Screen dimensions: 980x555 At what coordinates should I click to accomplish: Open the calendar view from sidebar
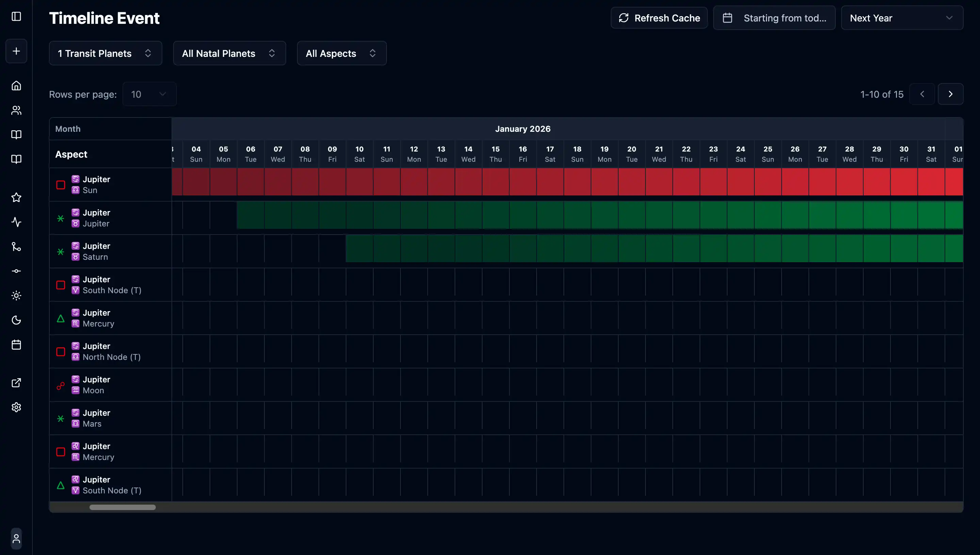point(16,344)
